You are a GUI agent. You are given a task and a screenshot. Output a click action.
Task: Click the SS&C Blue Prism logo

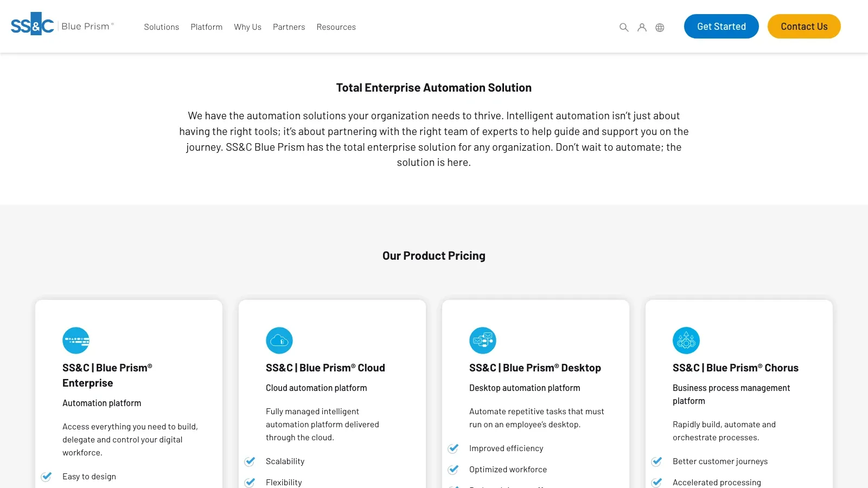[x=62, y=24]
